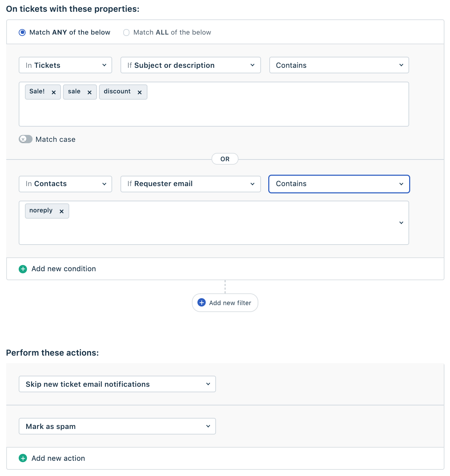Expand the requester email value list chevron
The image size is (450, 476).
click(401, 223)
